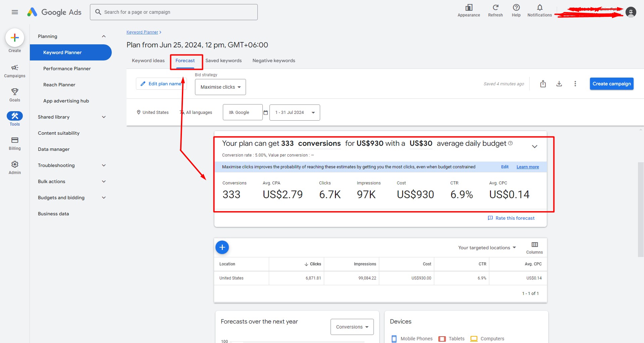
Task: Sort table by Impressions column header
Action: 365,264
